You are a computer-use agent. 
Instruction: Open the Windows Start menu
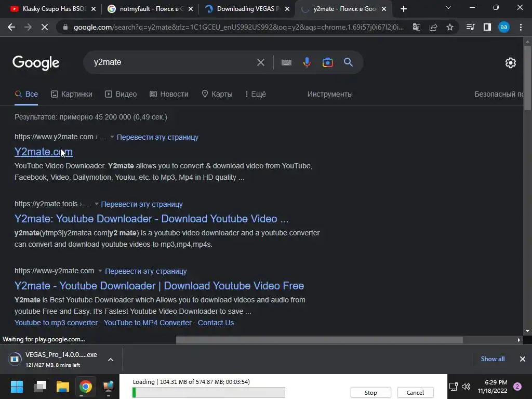(x=17, y=387)
